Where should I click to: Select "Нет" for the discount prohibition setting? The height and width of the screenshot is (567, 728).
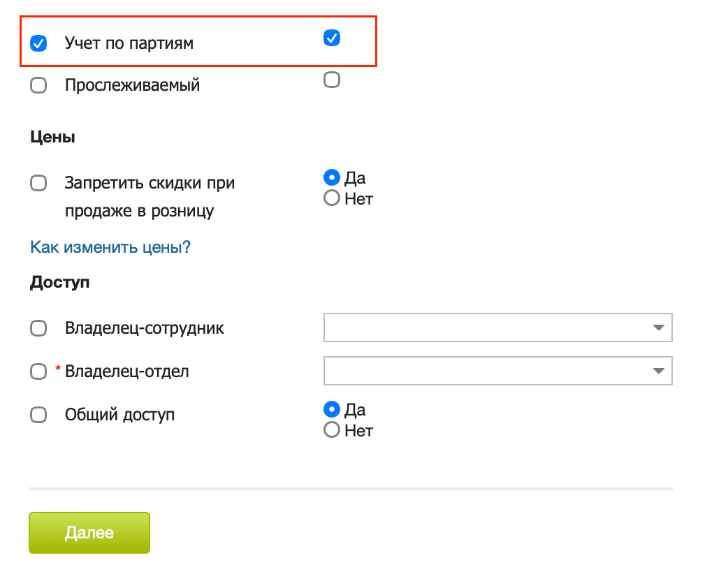[x=331, y=198]
